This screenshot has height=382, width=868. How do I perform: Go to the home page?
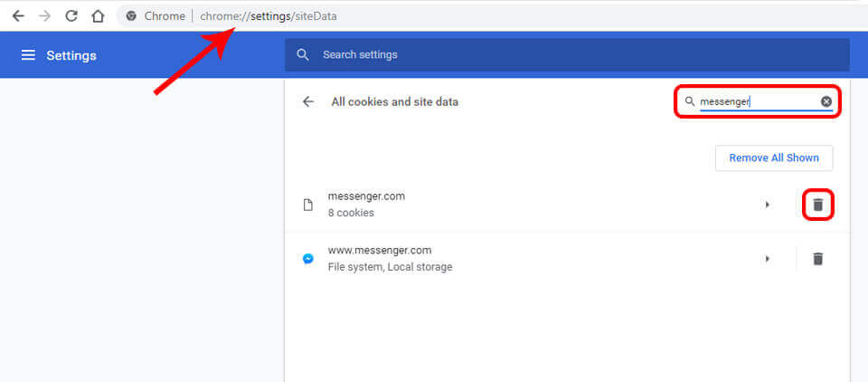98,16
